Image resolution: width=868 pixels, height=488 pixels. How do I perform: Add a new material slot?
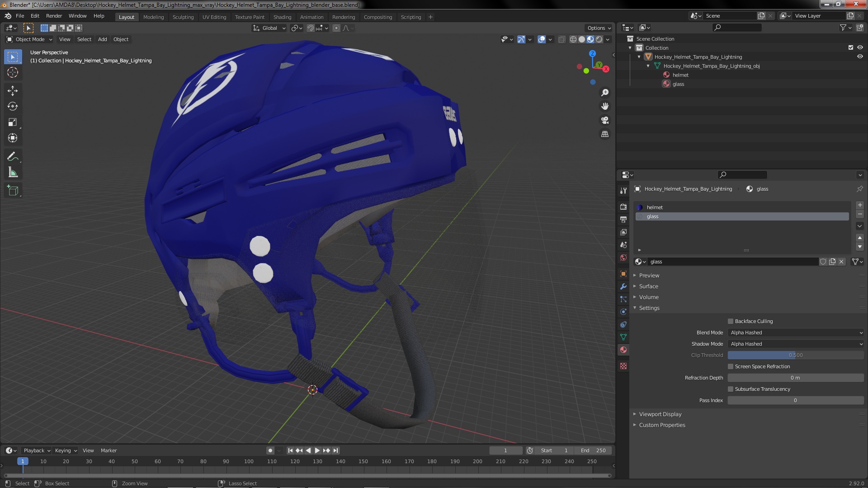(860, 205)
